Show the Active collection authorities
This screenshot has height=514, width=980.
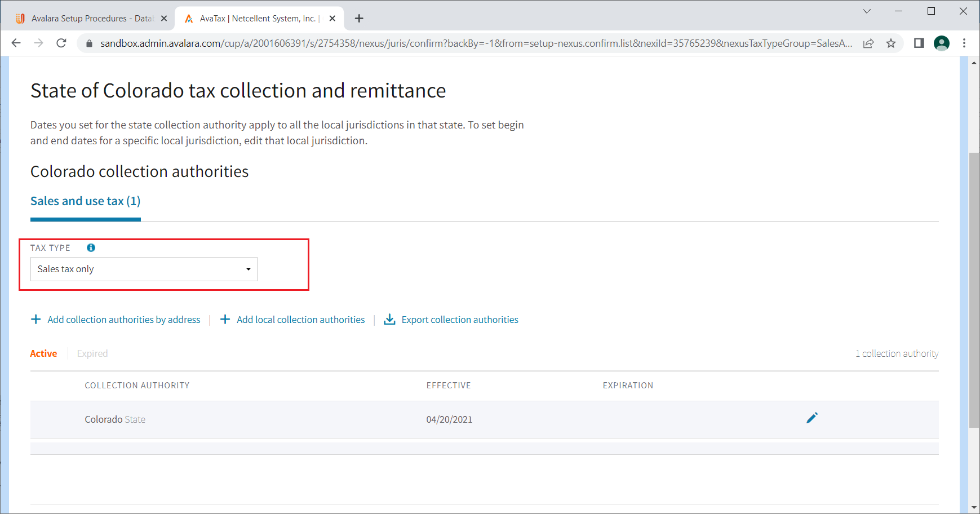pyautogui.click(x=43, y=353)
